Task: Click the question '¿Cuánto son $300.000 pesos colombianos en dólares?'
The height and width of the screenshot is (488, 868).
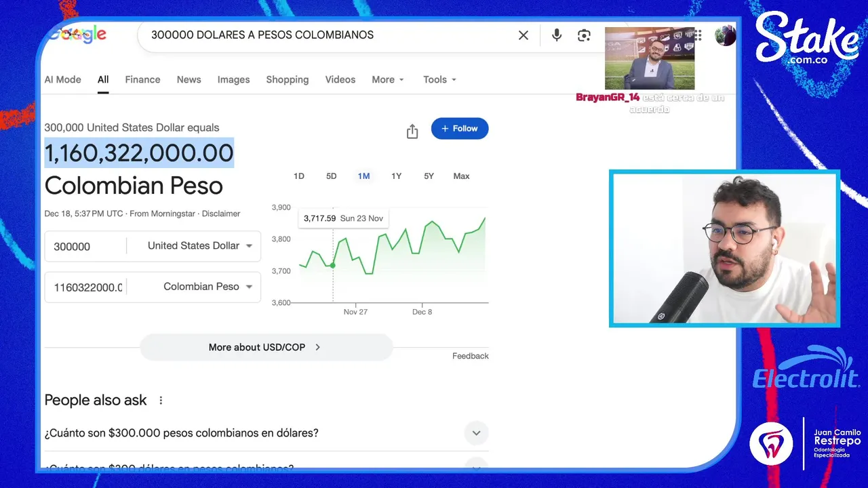Action: coord(182,433)
